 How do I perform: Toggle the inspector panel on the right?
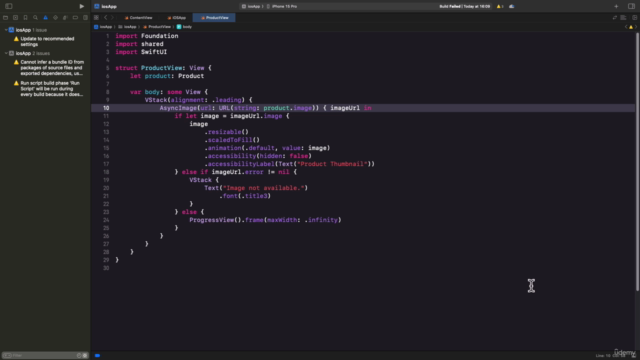631,6
